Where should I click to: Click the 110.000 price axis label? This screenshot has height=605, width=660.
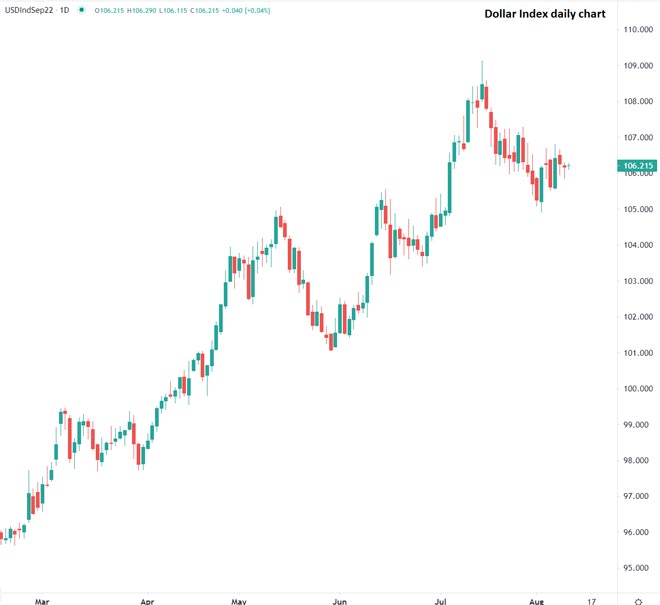637,30
